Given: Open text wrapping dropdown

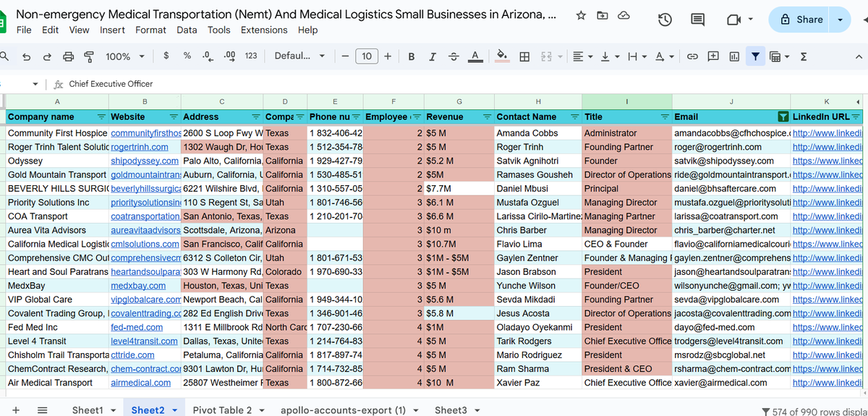Looking at the screenshot, I should [x=636, y=56].
